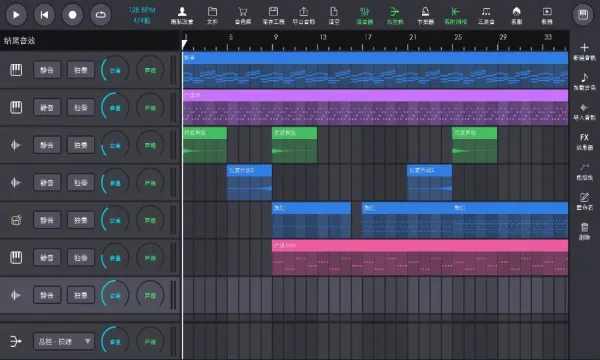The image size is (600, 360).
Task: Click the pan knob of the first track
Action: (x=150, y=70)
